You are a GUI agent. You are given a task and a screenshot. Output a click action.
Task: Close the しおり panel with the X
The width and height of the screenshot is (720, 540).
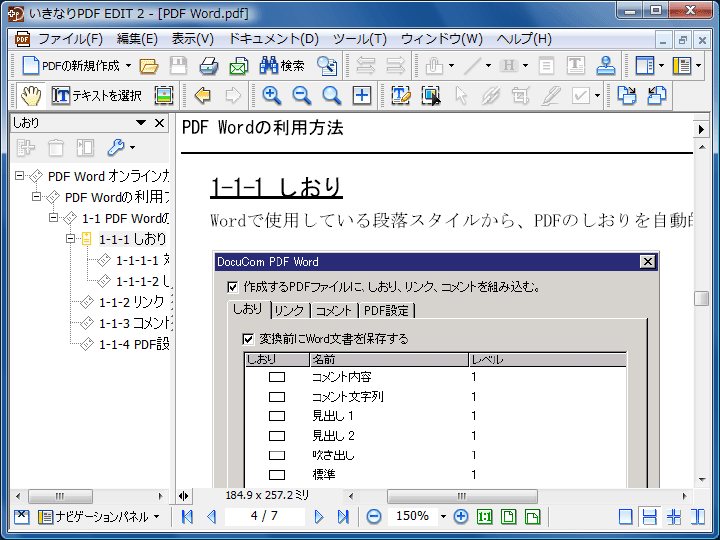[159, 123]
